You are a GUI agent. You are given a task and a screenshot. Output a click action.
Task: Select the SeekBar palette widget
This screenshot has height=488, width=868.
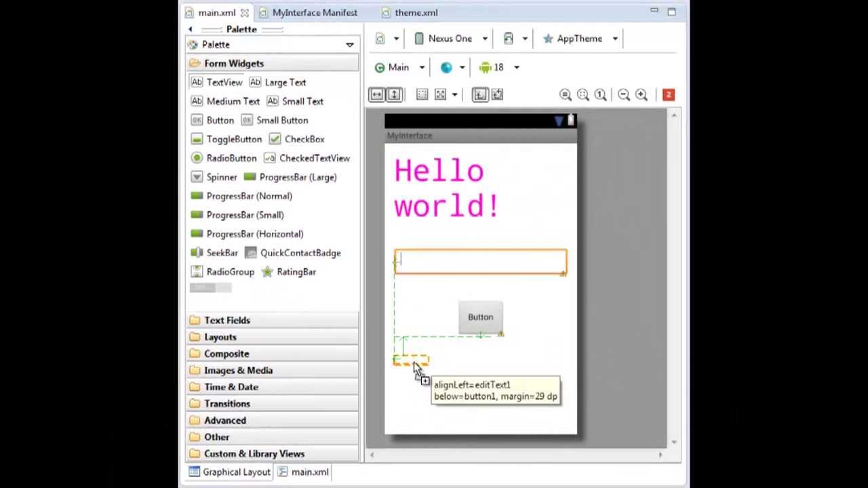214,253
